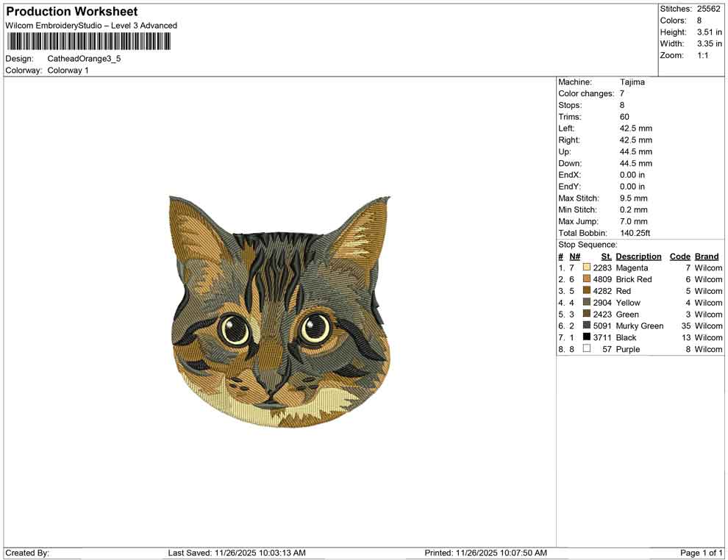Select the Description column header
The image size is (728, 560).
(x=638, y=256)
